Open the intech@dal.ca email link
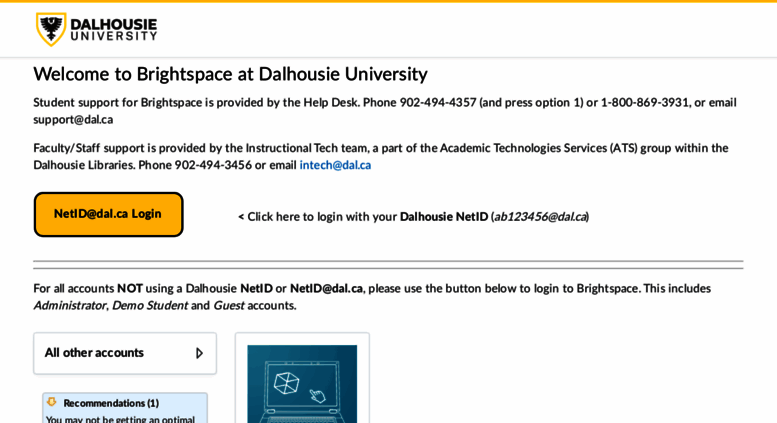The height and width of the screenshot is (423, 777). 335,165
